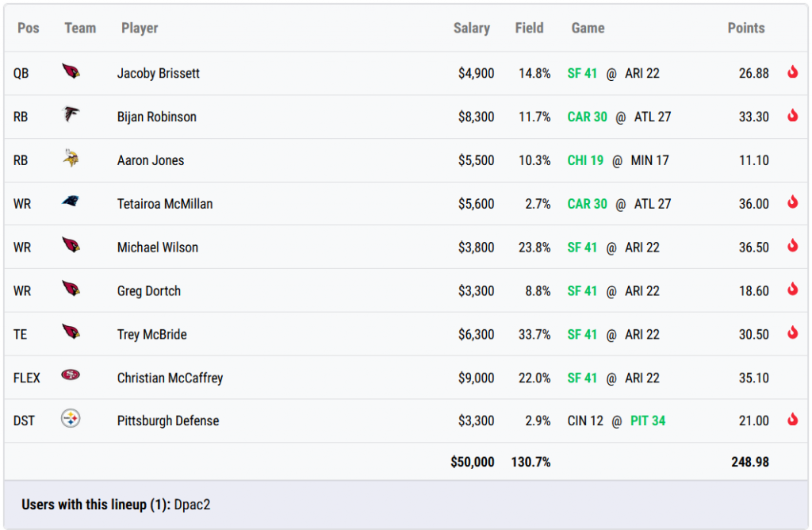Screen dimensions: 812x530
Task: Select player name Greg Dortch
Action: pos(148,290)
